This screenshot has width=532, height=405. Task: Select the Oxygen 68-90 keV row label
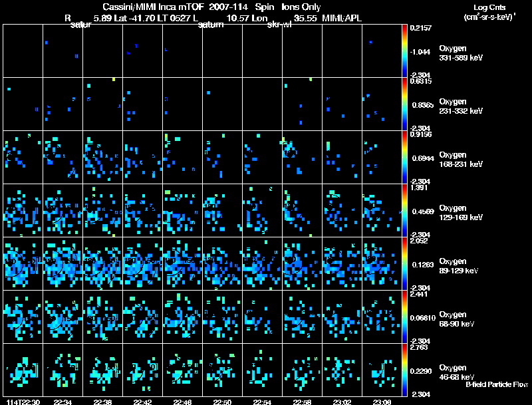[457, 319]
